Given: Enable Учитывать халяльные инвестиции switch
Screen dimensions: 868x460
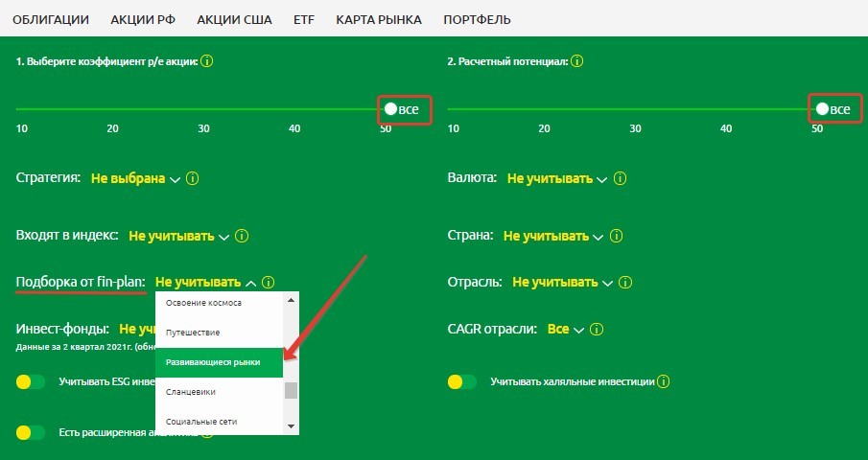Looking at the screenshot, I should click(x=462, y=382).
